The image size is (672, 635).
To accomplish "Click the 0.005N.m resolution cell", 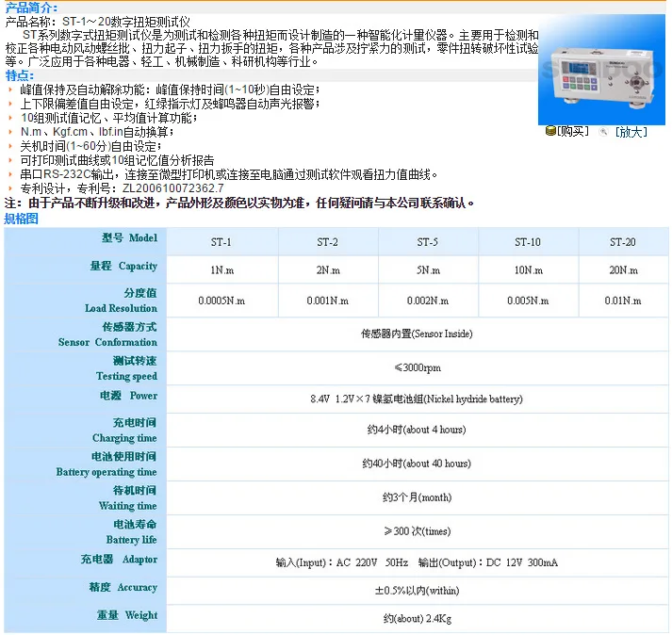I will (x=528, y=301).
